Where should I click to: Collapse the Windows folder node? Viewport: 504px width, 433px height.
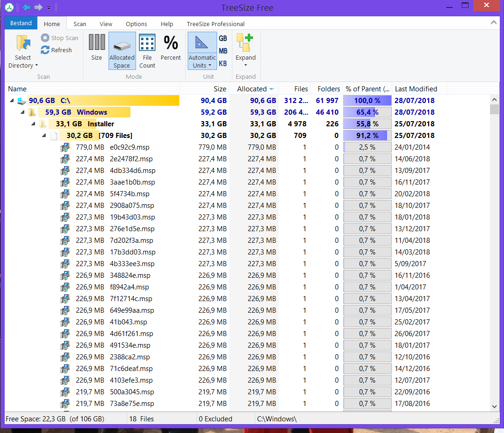click(22, 112)
